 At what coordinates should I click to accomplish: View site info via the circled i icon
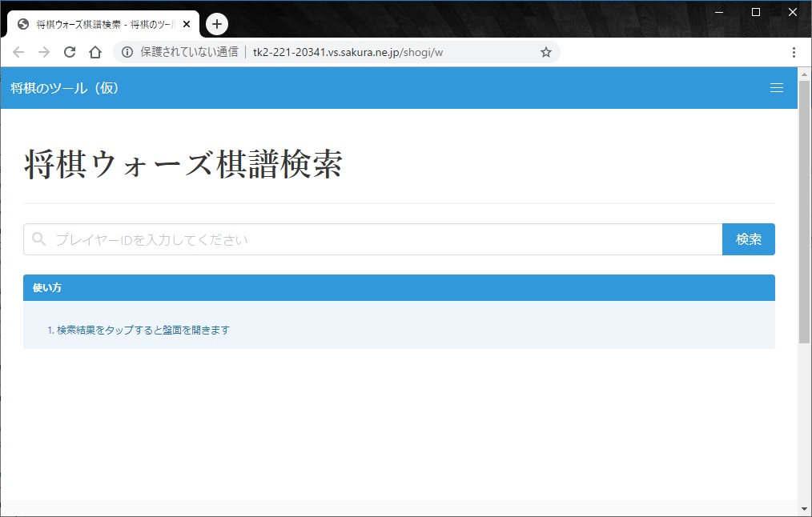pyautogui.click(x=127, y=52)
